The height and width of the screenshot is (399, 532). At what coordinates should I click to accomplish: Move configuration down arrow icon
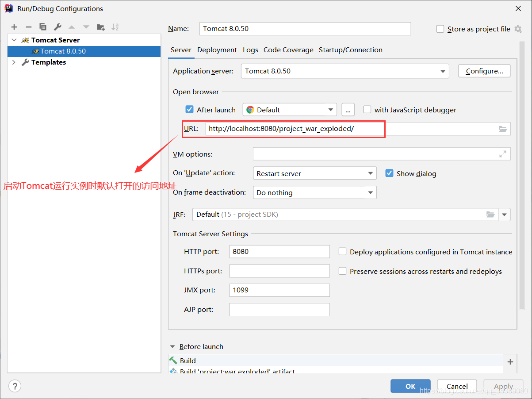tap(86, 27)
